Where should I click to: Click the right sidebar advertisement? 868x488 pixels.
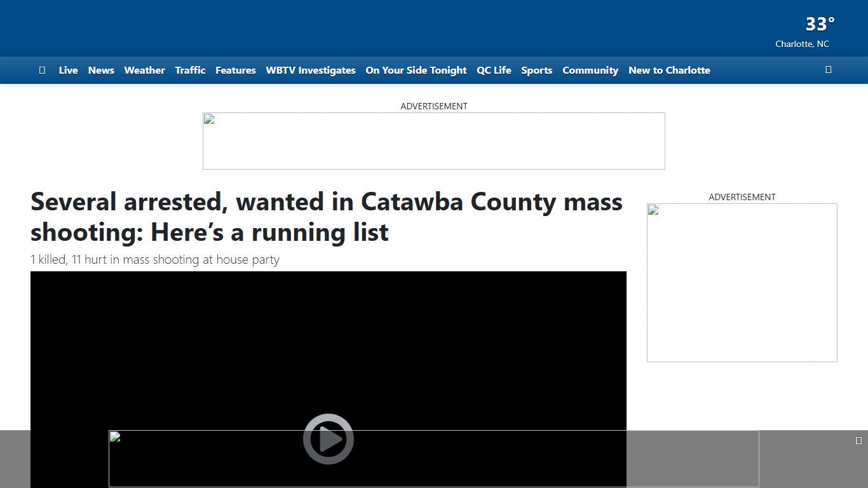pos(742,282)
